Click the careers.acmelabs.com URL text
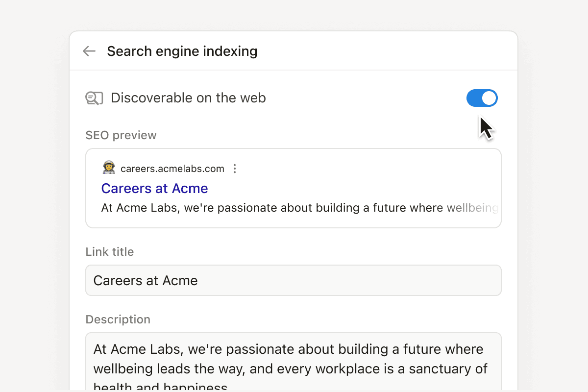The height and width of the screenshot is (392, 588). pyautogui.click(x=173, y=168)
